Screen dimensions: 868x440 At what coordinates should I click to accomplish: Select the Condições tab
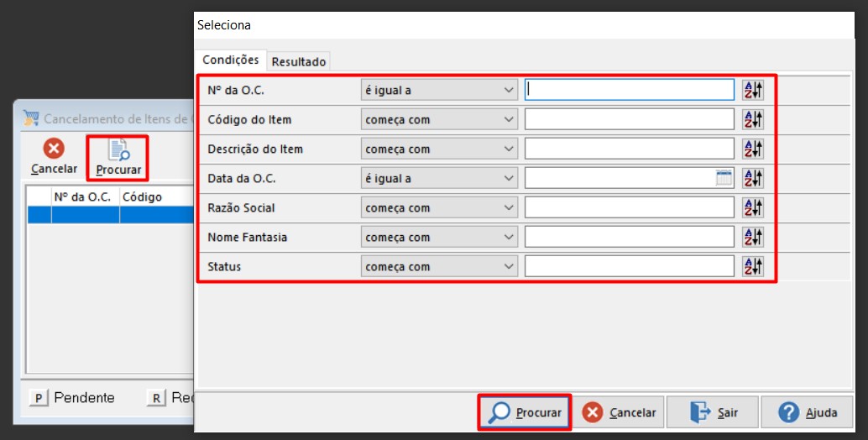230,60
